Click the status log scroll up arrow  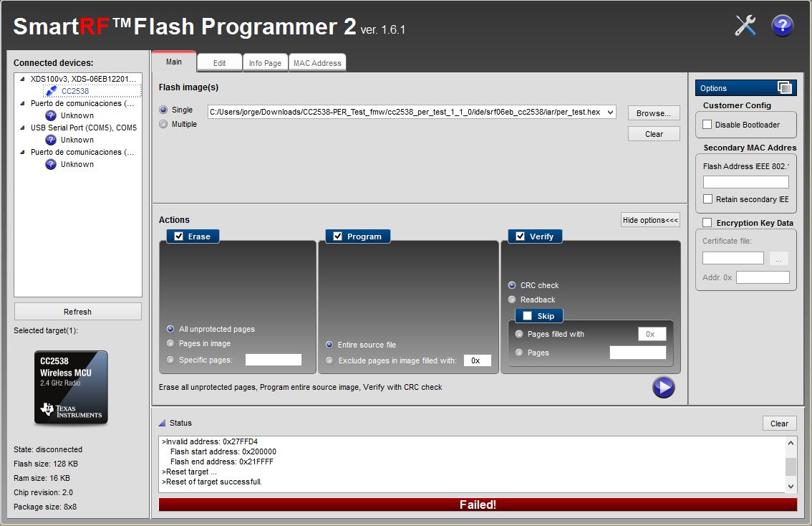791,443
